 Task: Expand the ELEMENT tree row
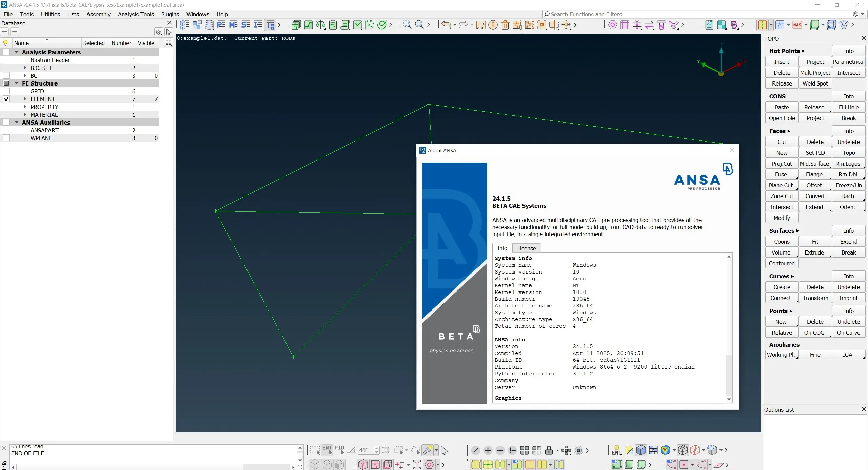[25, 99]
